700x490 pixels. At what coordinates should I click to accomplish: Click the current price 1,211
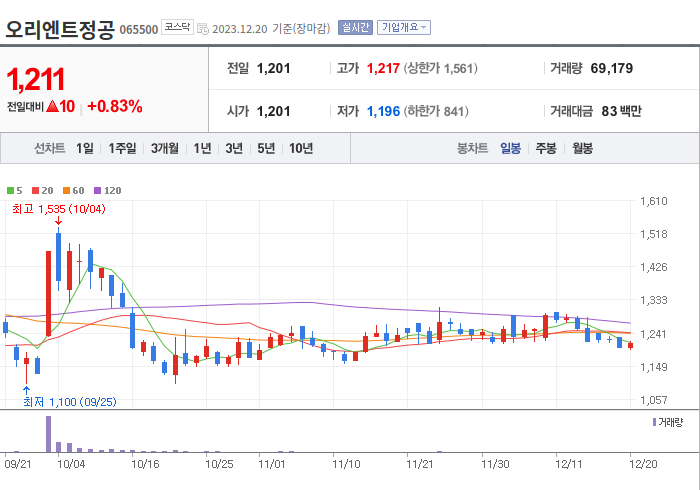click(36, 79)
